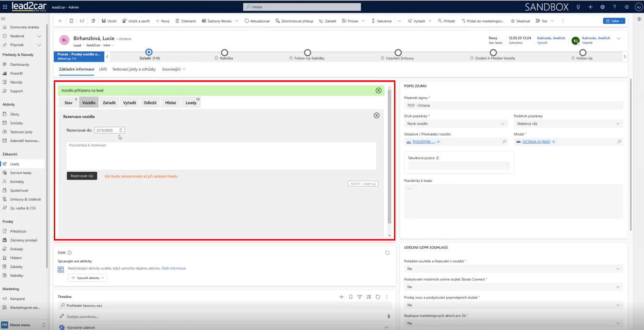This screenshot has height=330, width=644.
Task: Open the Testovací jízdy a schůzky tab
Action: tap(134, 69)
